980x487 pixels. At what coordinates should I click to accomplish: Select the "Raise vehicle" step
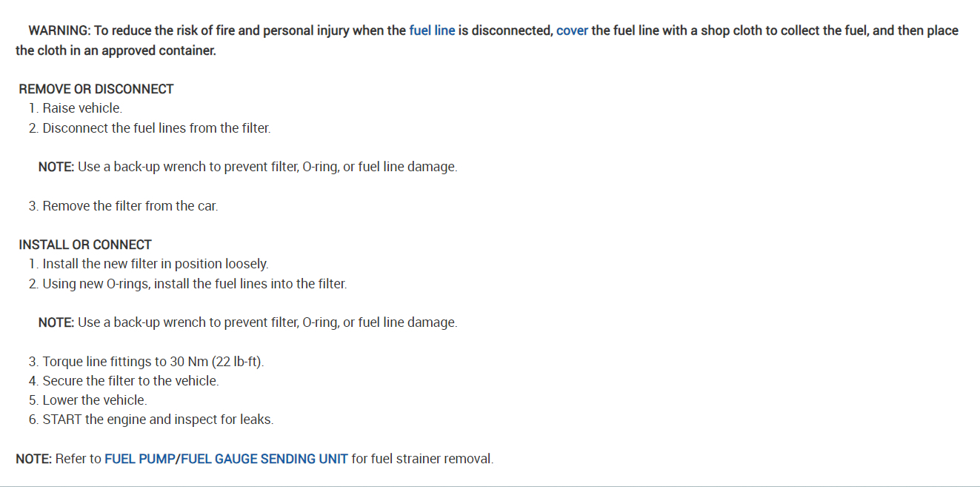point(82,108)
